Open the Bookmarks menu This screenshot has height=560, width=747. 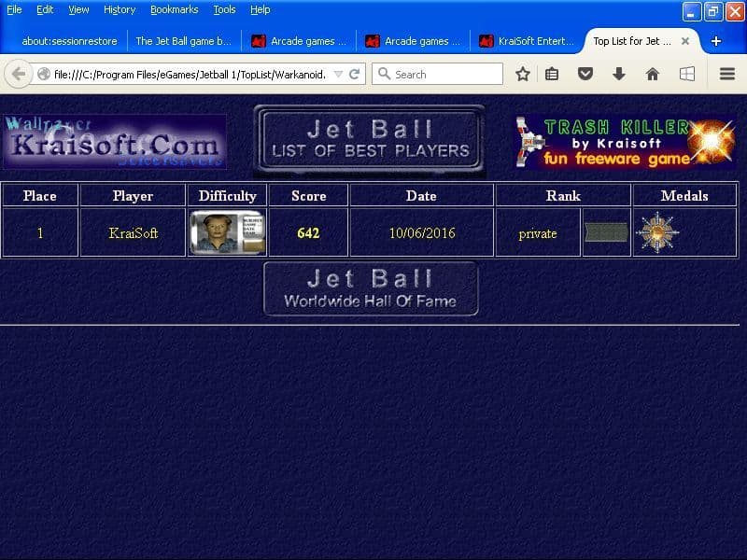pos(175,9)
